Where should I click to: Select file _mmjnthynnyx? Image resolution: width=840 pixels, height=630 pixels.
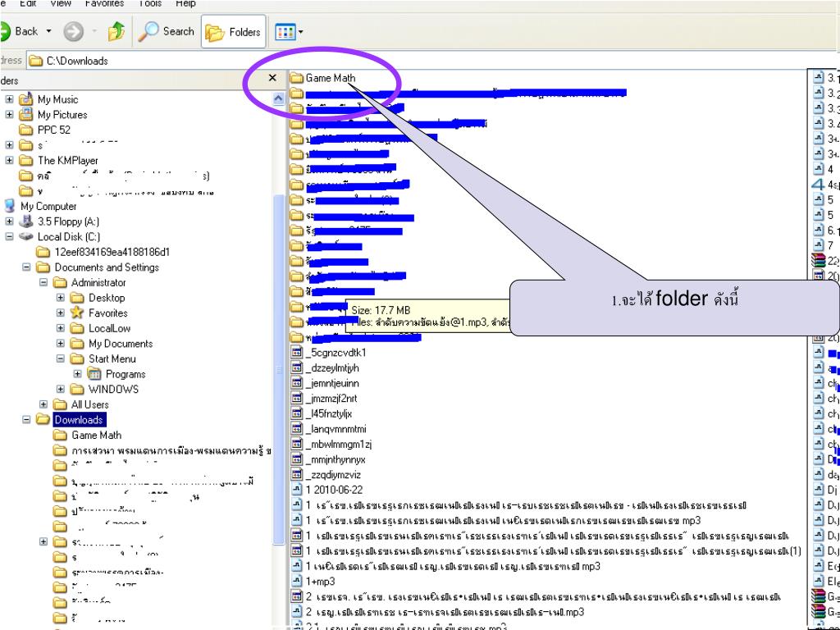[x=336, y=459]
